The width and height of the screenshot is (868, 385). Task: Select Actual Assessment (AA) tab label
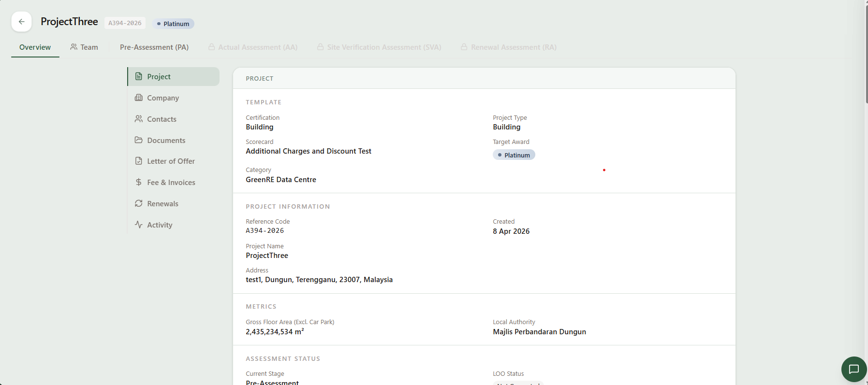[258, 47]
